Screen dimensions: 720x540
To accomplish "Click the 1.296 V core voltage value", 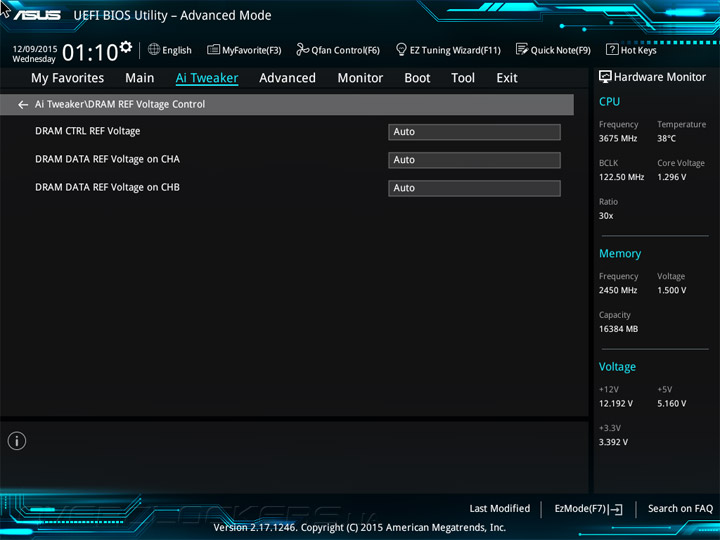I will click(x=671, y=177).
